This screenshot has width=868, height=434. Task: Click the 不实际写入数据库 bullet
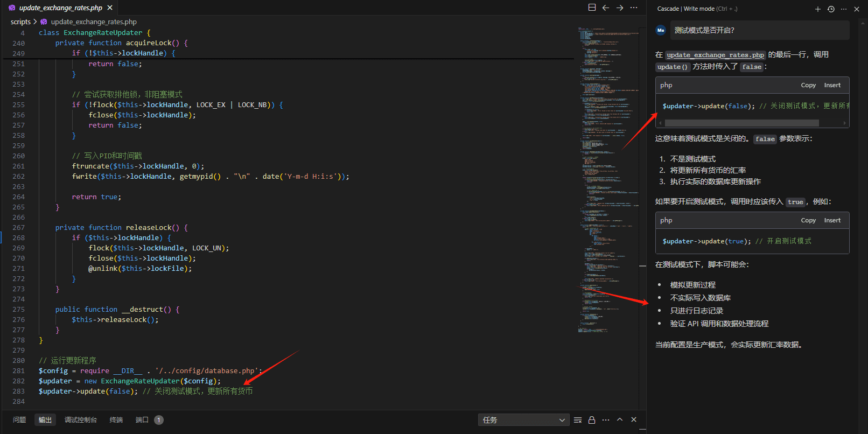coord(700,298)
